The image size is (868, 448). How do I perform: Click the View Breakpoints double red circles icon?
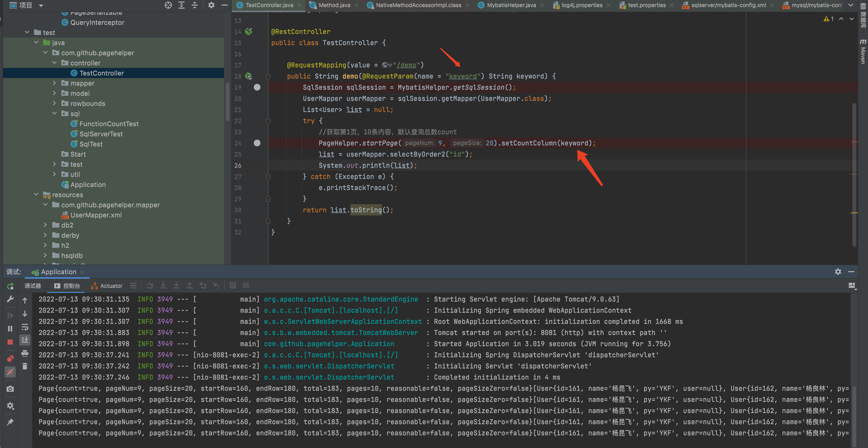10,358
